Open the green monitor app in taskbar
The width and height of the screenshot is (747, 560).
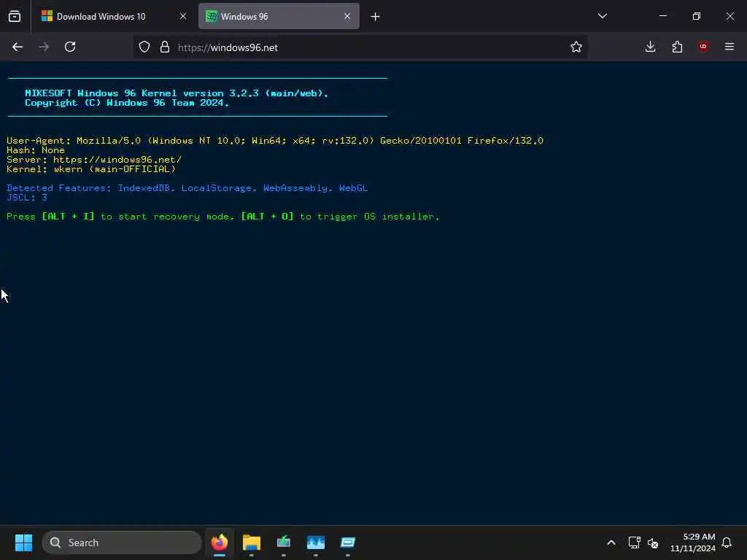click(x=284, y=542)
